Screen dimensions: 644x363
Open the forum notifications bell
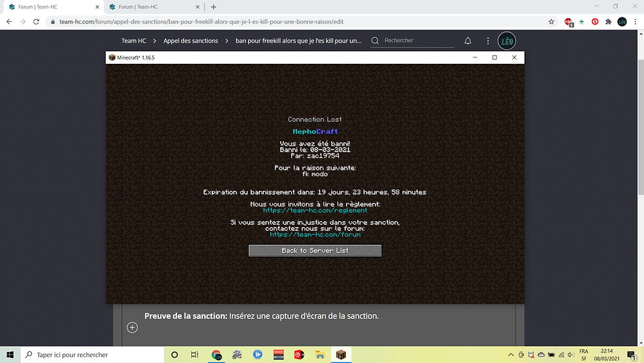[x=468, y=41]
